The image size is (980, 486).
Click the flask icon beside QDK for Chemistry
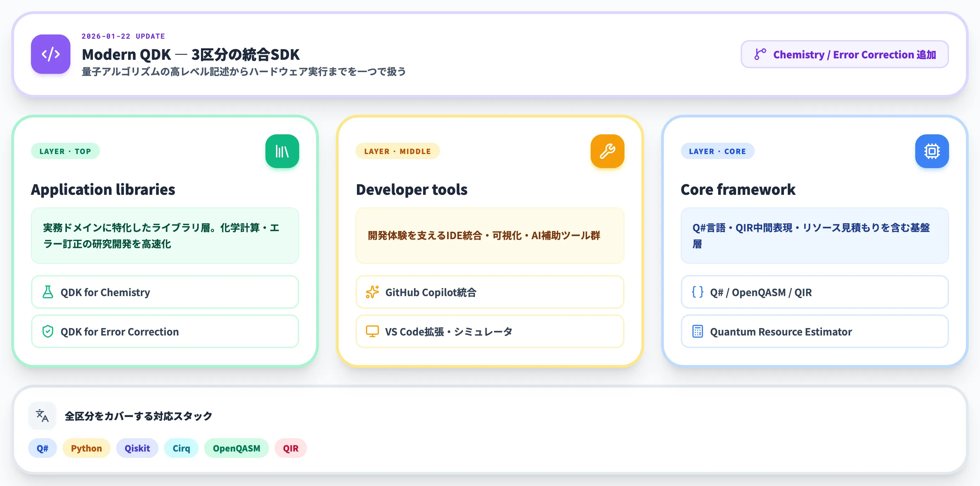point(48,292)
